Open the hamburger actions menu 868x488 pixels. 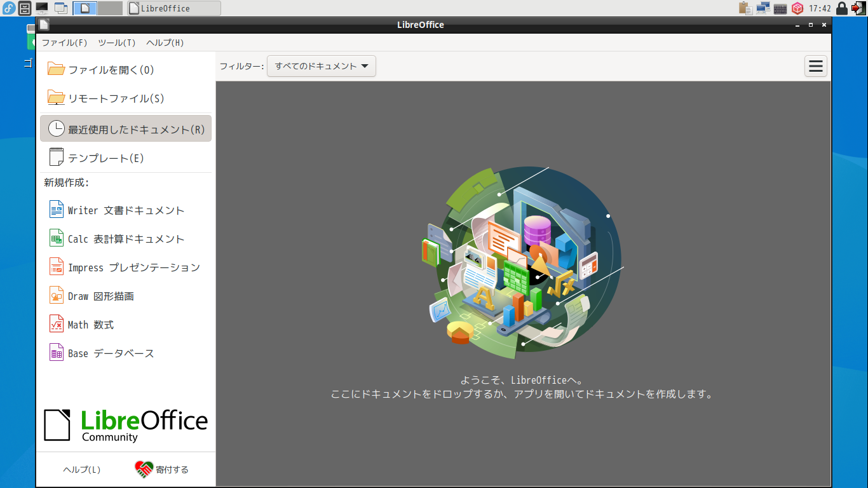pos(816,66)
